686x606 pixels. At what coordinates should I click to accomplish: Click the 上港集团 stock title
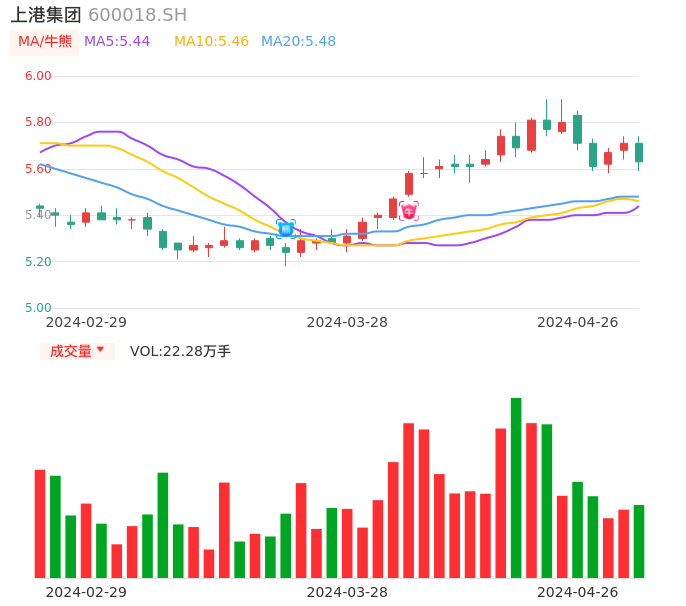pos(46,15)
